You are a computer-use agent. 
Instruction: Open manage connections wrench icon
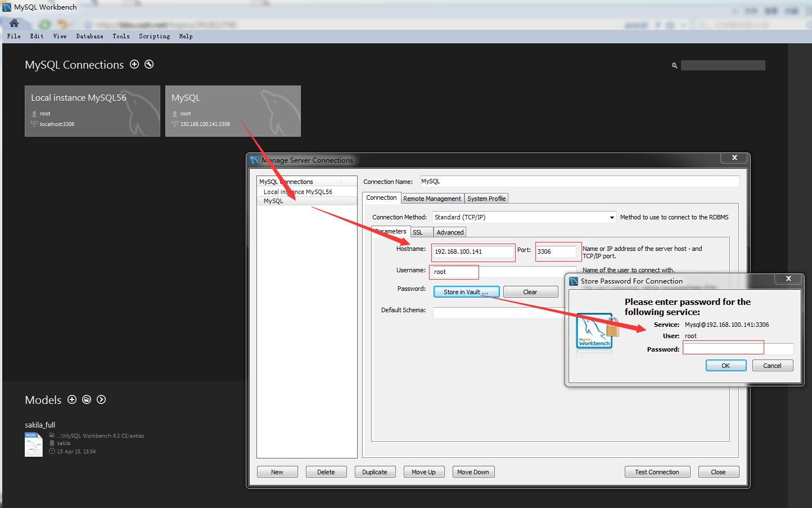pos(149,64)
